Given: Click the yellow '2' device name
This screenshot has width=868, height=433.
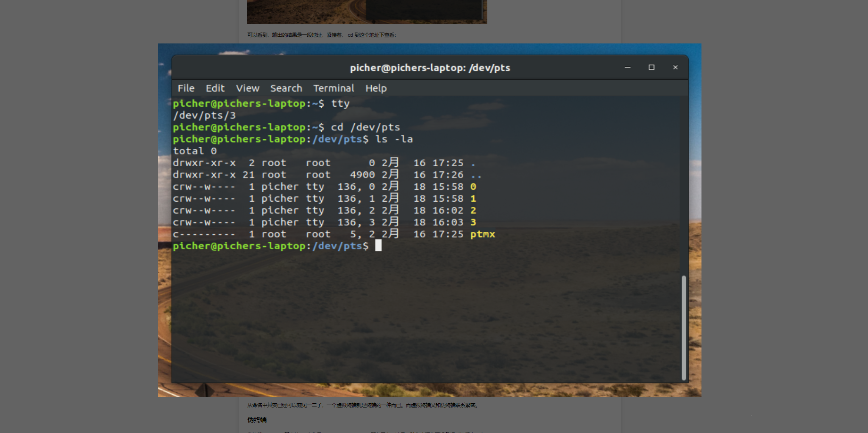Looking at the screenshot, I should click(473, 210).
